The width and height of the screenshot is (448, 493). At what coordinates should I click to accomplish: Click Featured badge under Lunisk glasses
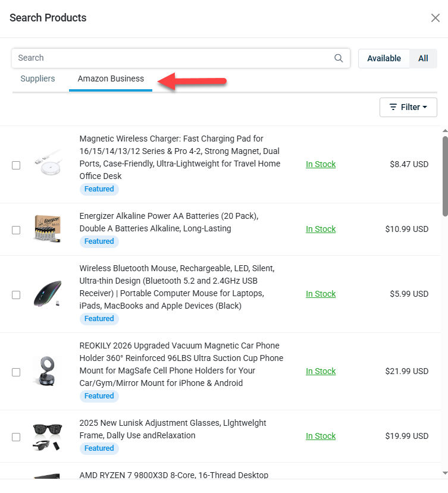pos(99,448)
